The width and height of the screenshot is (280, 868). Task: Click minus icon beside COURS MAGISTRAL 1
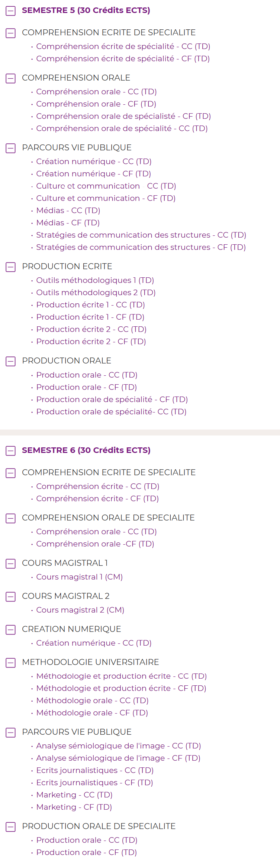11,564
